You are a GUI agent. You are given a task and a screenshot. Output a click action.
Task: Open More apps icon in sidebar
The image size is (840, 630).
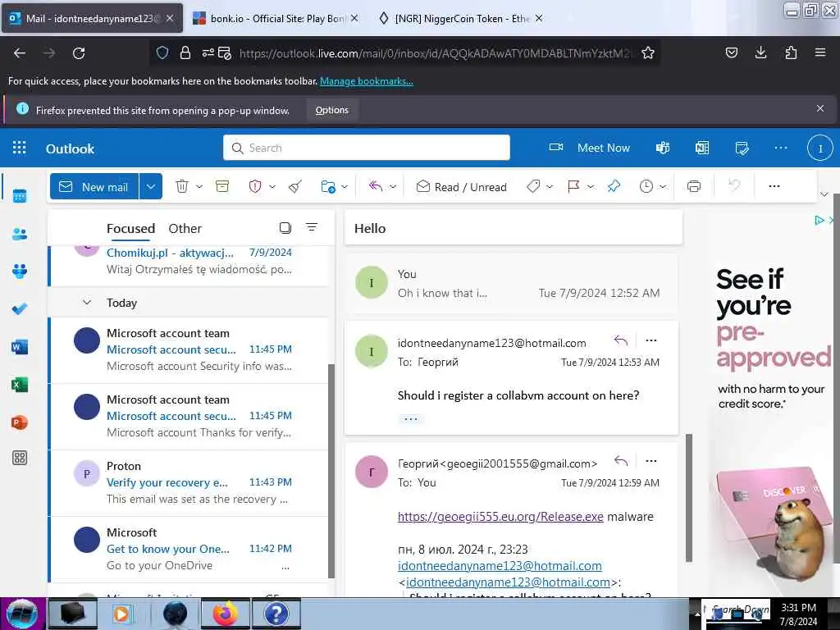click(x=20, y=458)
